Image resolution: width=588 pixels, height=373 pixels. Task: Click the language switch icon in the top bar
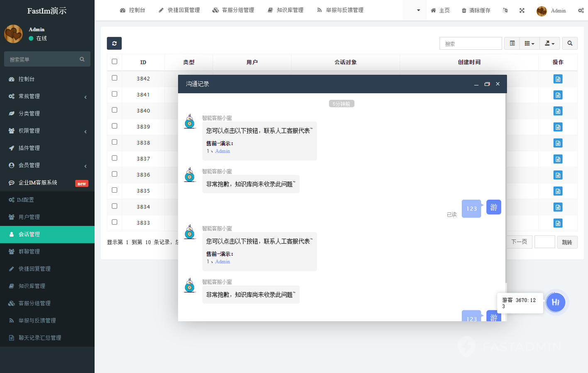pos(505,10)
